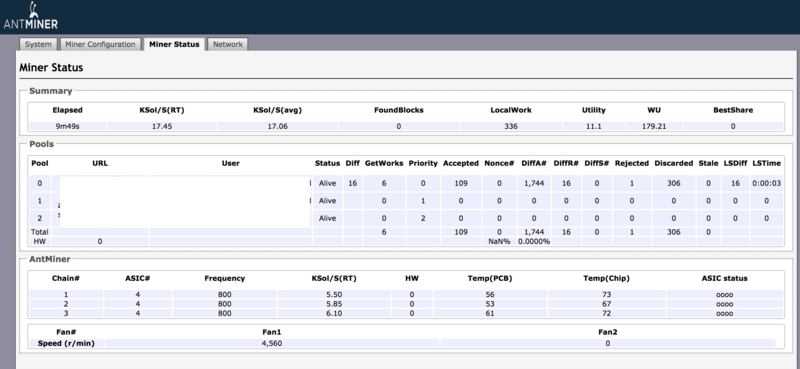Image resolution: width=800 pixels, height=369 pixels.
Task: Click the Frequency column header
Action: [x=224, y=278]
